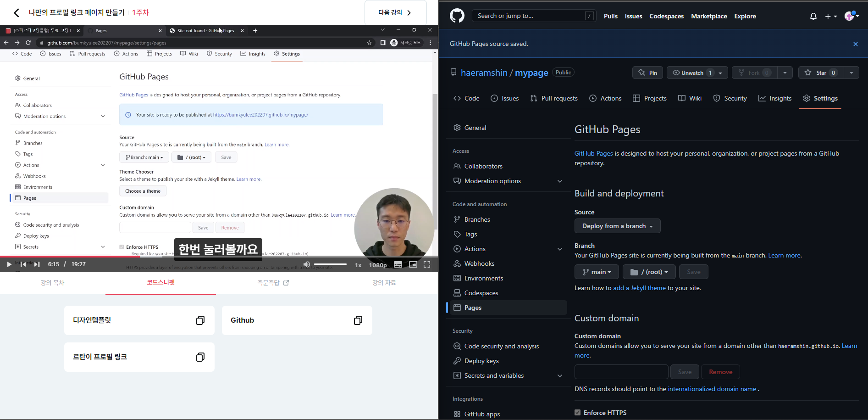
Task: Copy the Github code snippet
Action: [358, 320]
